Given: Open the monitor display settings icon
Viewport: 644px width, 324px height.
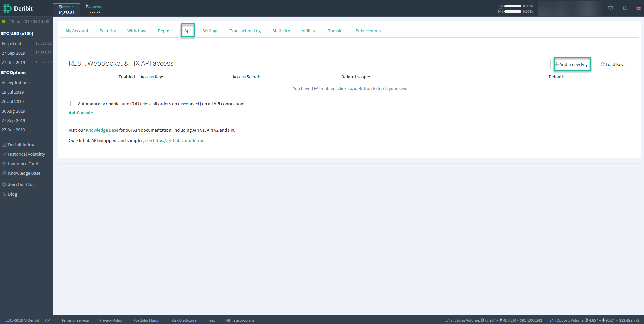Looking at the screenshot, I should coord(610,8).
